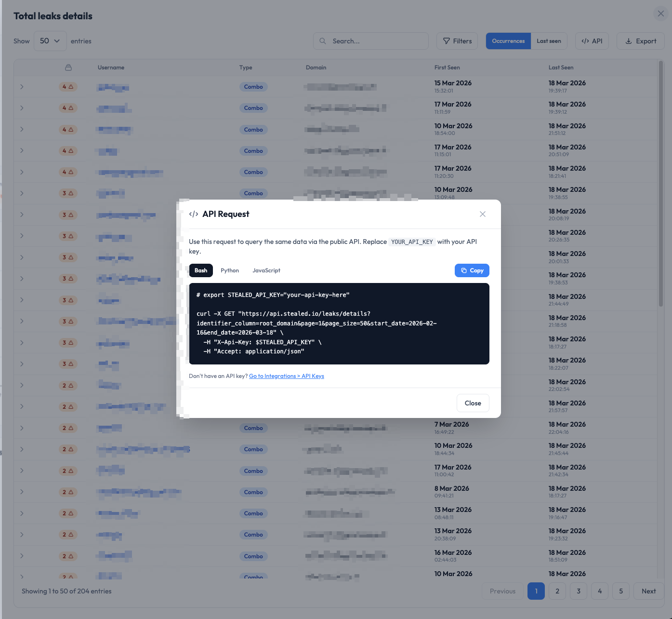The image size is (672, 619).
Task: Switch to the Python code tab
Action: pos(230,270)
